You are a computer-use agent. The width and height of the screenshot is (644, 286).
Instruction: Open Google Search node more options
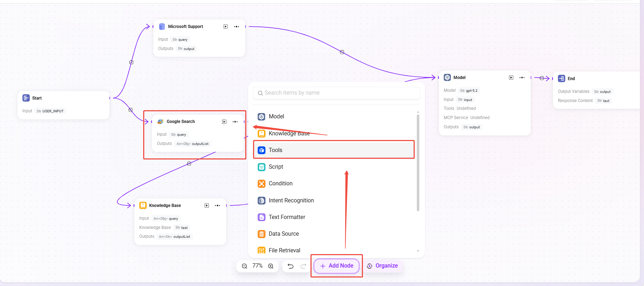point(235,122)
